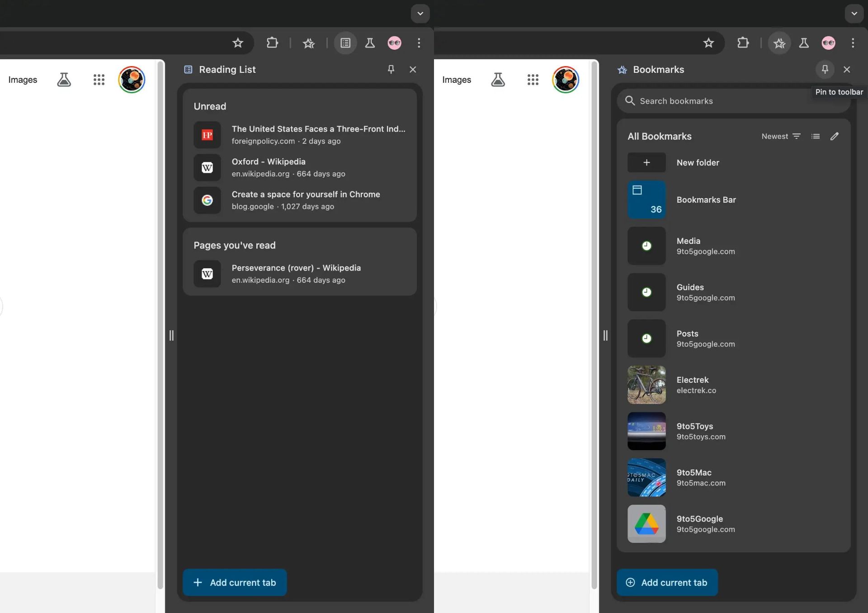Open the Newest sort dropdown
Viewport: 868px width, 613px height.
pyautogui.click(x=781, y=136)
